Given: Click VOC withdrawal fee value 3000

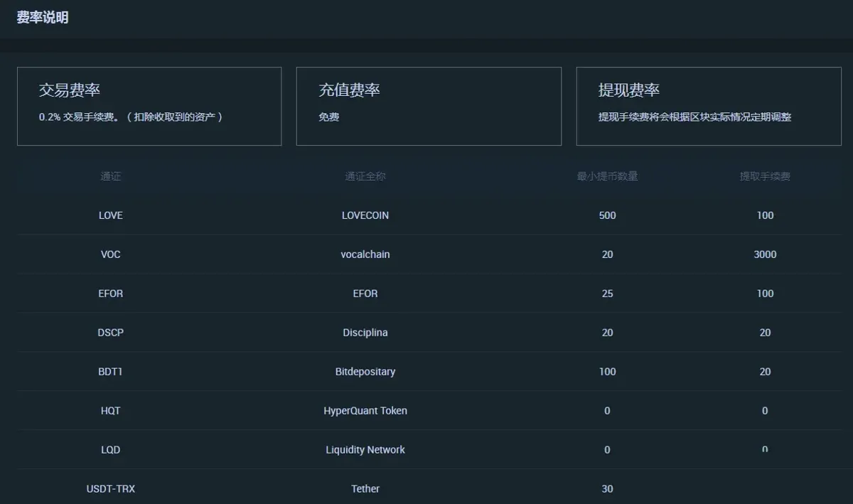Looking at the screenshot, I should pos(765,254).
